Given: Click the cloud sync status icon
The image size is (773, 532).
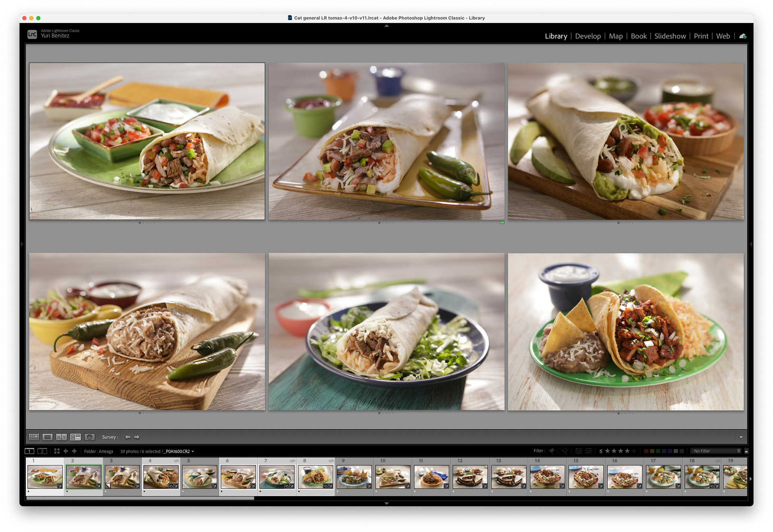Looking at the screenshot, I should tap(743, 36).
